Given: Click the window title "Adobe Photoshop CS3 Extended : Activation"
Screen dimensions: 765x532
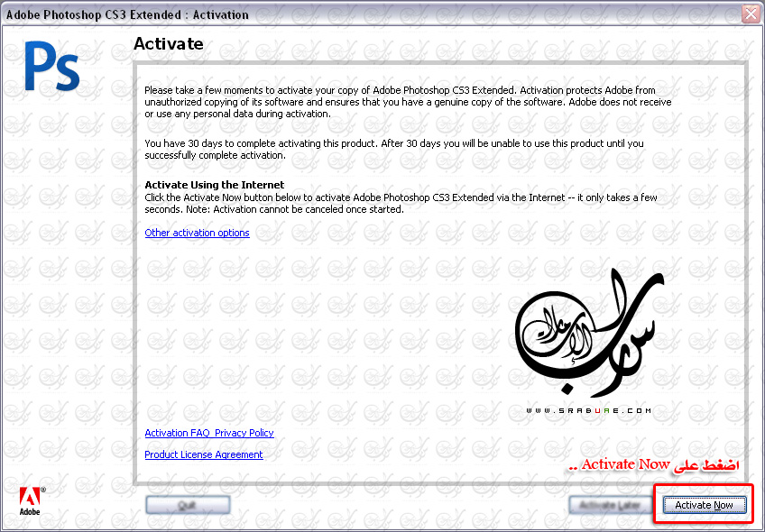Looking at the screenshot, I should tap(127, 14).
